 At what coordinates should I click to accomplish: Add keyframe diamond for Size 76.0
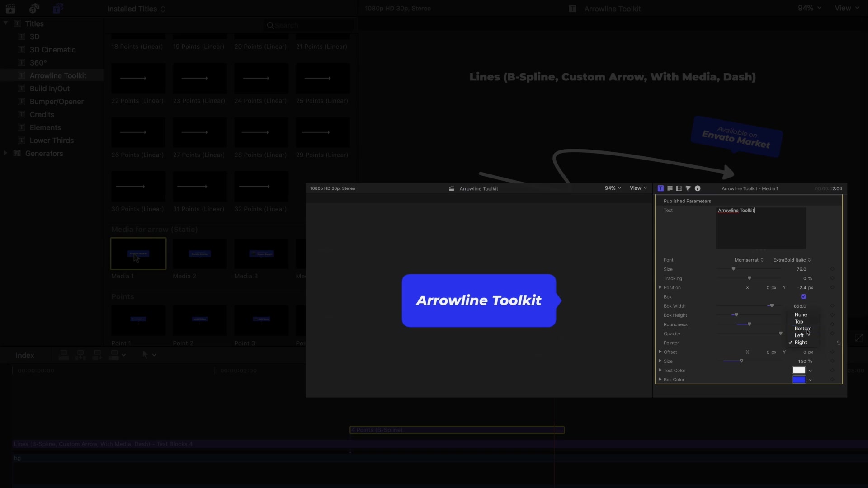pyautogui.click(x=832, y=269)
